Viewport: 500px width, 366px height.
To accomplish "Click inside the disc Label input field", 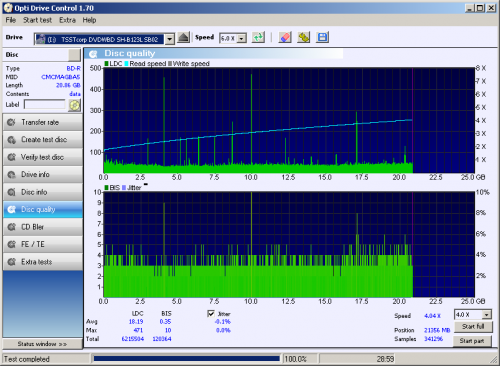I will point(45,105).
